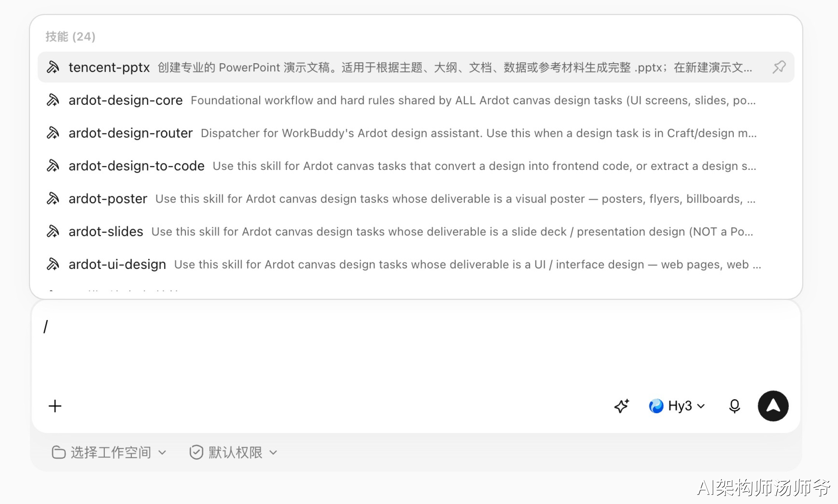
Task: Open the 默认权限 dropdown
Action: click(234, 452)
